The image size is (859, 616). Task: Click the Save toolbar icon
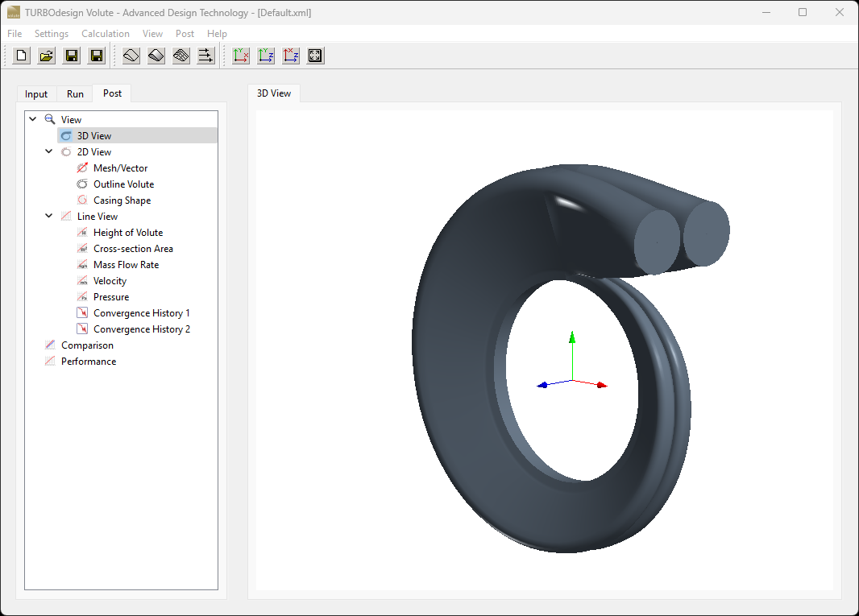pyautogui.click(x=71, y=55)
